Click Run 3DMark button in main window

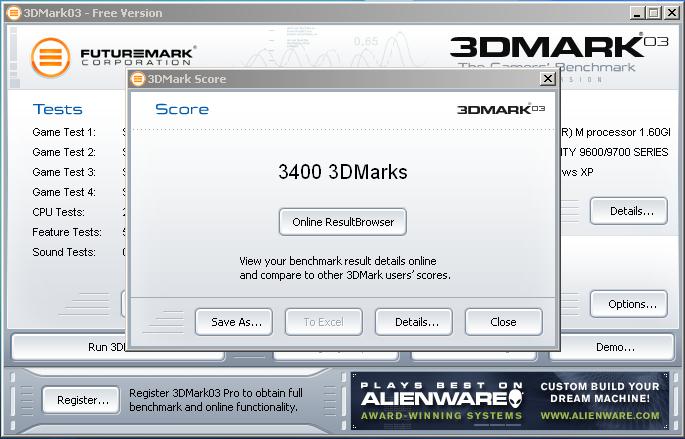(x=70, y=347)
